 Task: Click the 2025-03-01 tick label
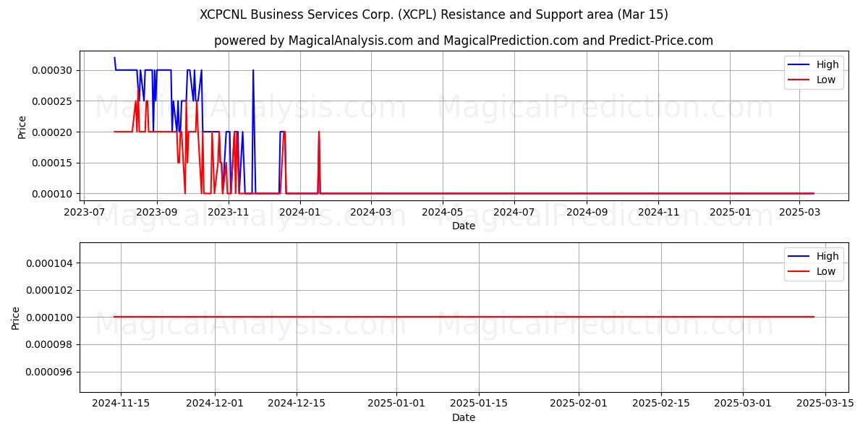tap(743, 404)
